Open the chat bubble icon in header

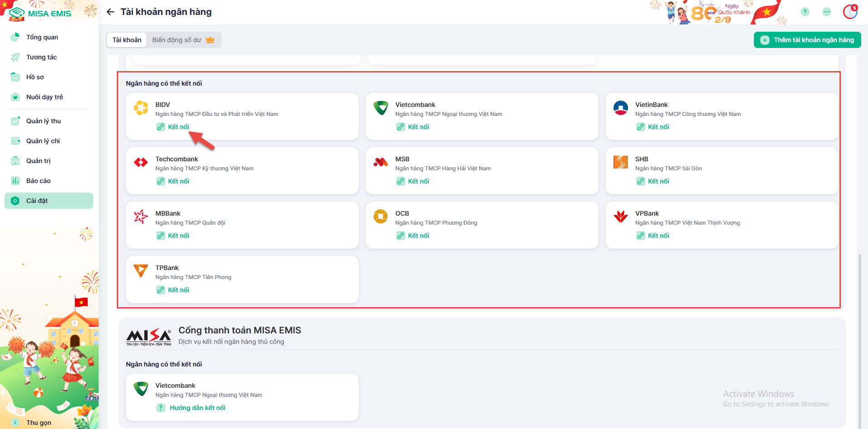click(827, 12)
